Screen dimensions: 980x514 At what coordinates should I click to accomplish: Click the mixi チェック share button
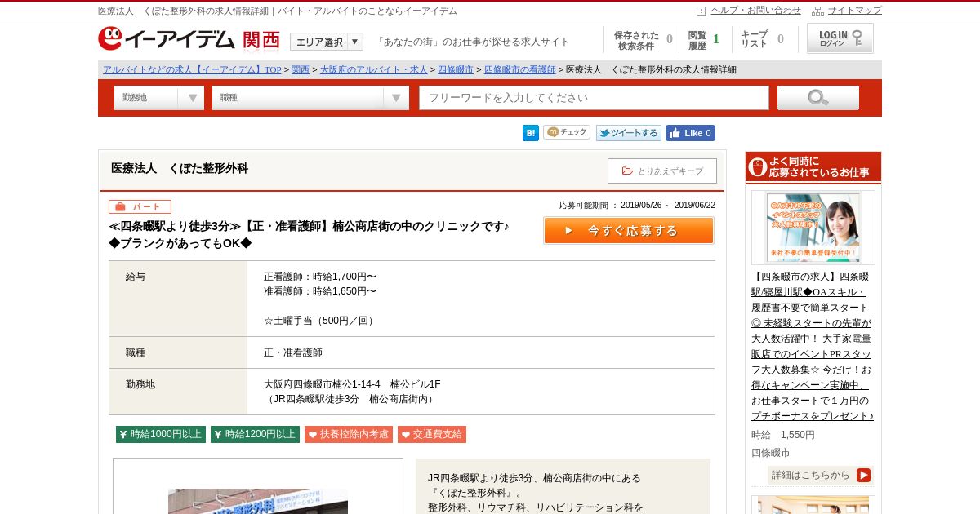point(567,132)
